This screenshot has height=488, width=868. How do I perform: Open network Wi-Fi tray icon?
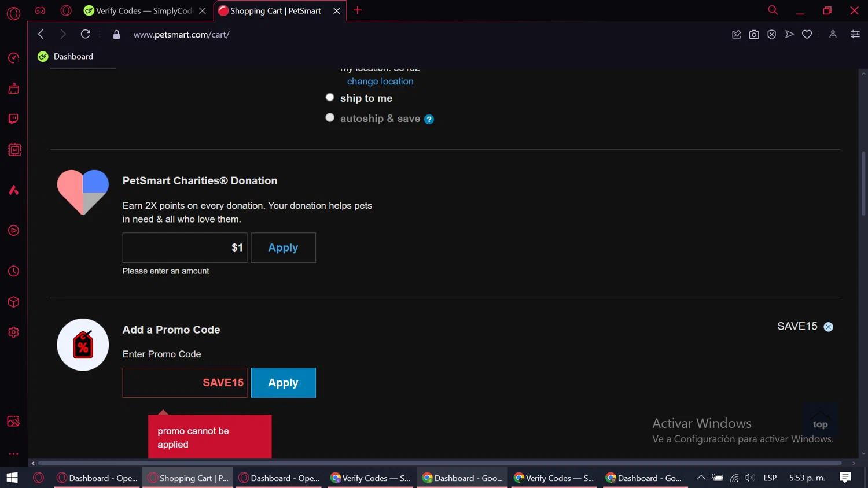click(x=734, y=478)
